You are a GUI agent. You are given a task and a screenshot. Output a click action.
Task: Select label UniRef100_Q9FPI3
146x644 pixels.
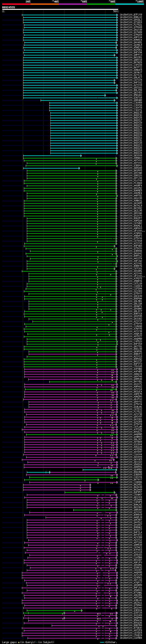click(x=131, y=55)
